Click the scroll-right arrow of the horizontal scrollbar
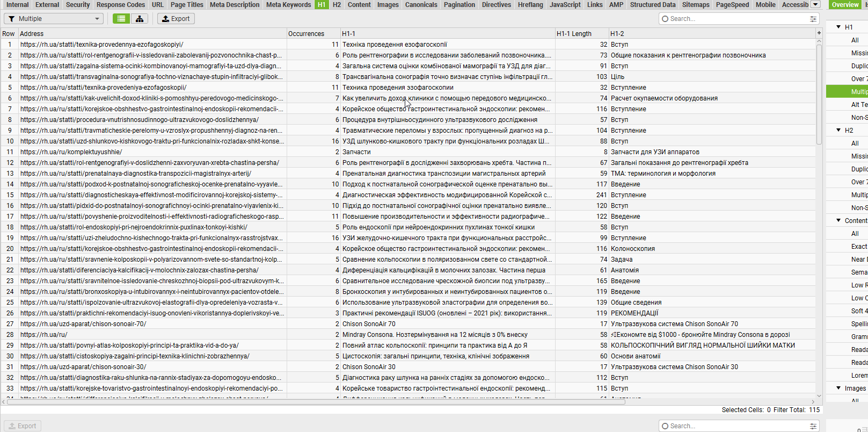 pyautogui.click(x=813, y=401)
